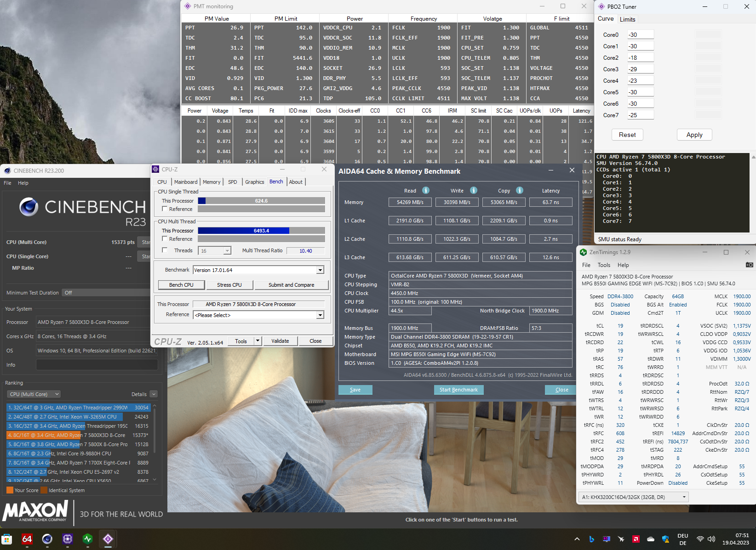Click the AMD software tray icon
Screen dimensions: 756x550
[x=636, y=539]
